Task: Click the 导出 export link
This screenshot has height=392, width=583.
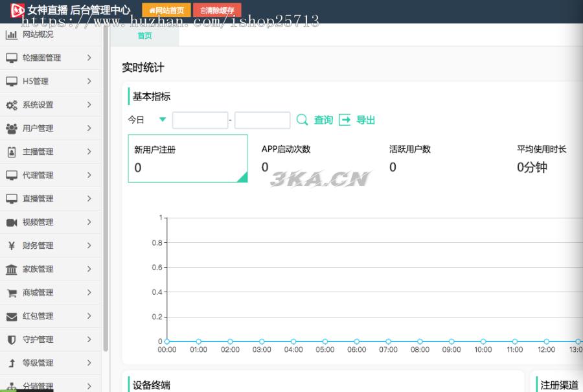Action: (365, 120)
